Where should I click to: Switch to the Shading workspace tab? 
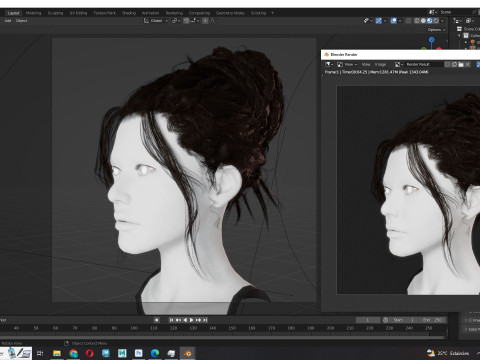point(129,13)
